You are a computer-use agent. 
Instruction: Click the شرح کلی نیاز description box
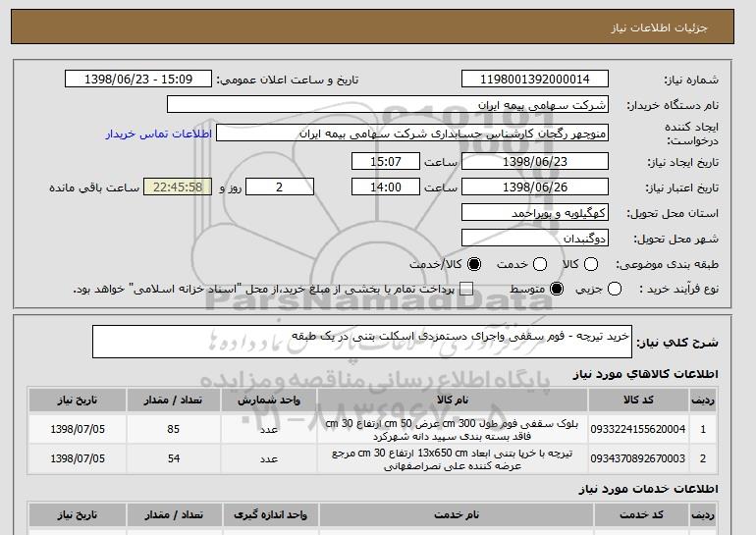click(x=362, y=342)
